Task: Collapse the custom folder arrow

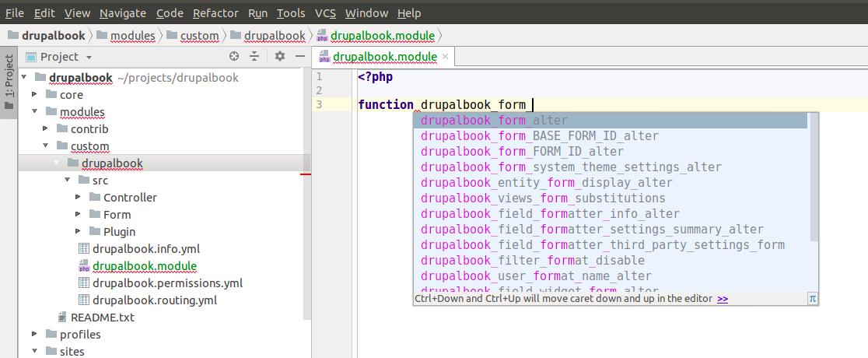Action: [x=45, y=146]
